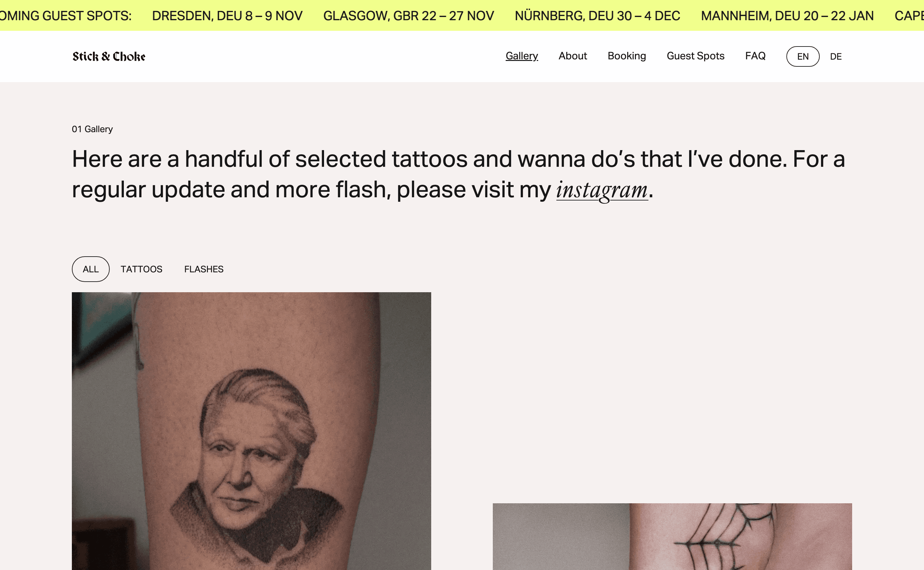The height and width of the screenshot is (570, 924).
Task: Open the spider web tattoo image
Action: [x=672, y=536]
